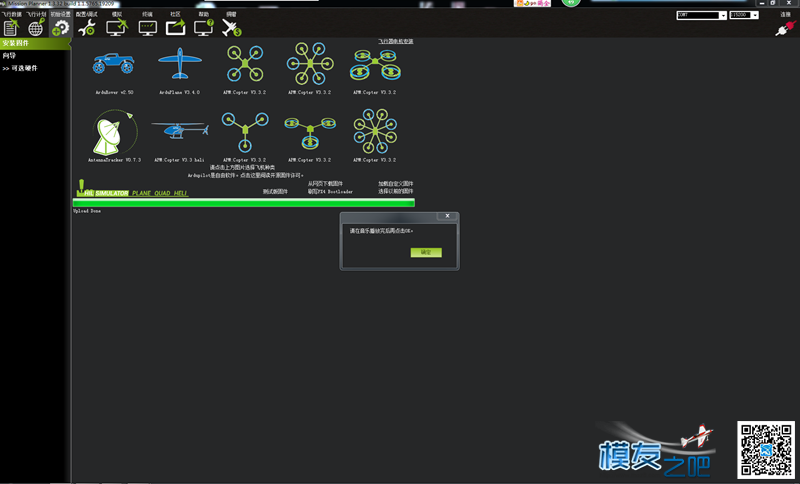The height and width of the screenshot is (484, 800).
Task: Open Config/Tuning wrench icon
Action: (x=87, y=28)
